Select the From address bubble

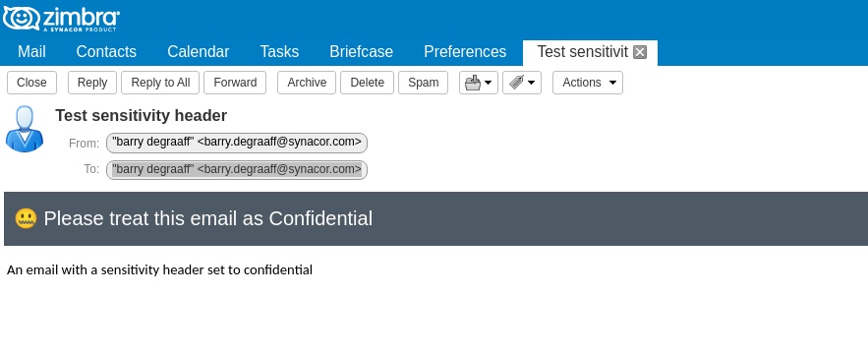click(237, 143)
